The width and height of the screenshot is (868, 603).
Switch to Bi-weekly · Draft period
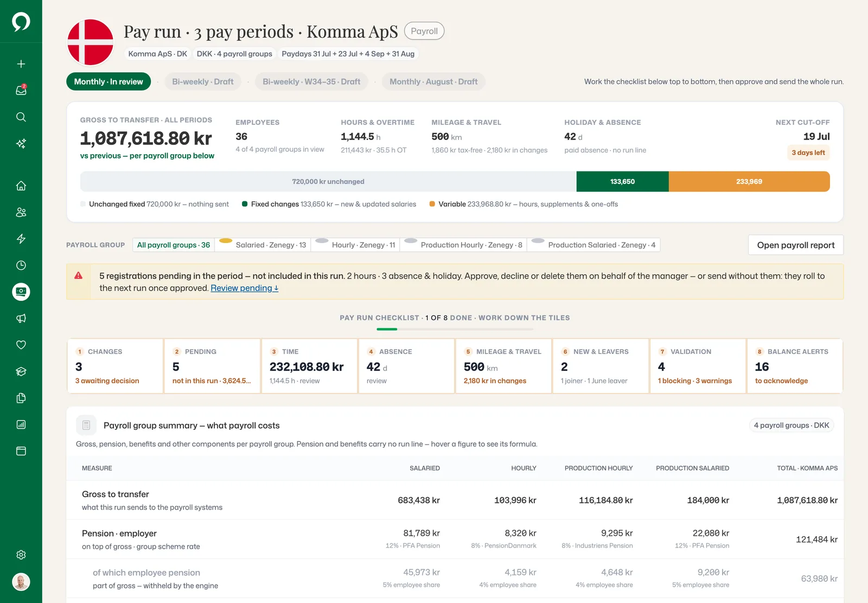[x=203, y=81]
